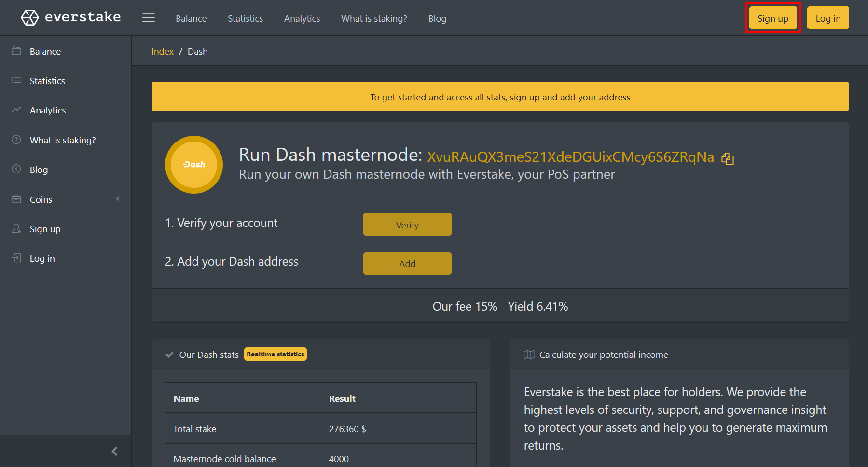Click the Balance wallet icon in sidebar
The height and width of the screenshot is (467, 868).
16,51
